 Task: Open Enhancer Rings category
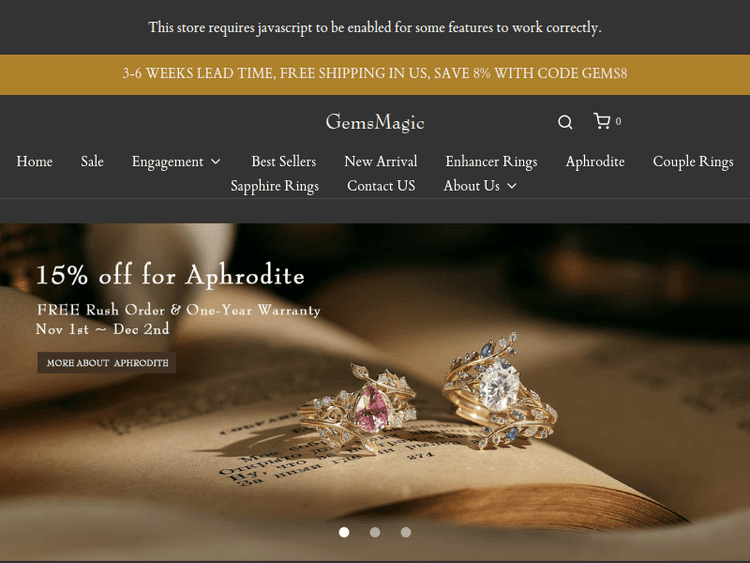pyautogui.click(x=491, y=162)
